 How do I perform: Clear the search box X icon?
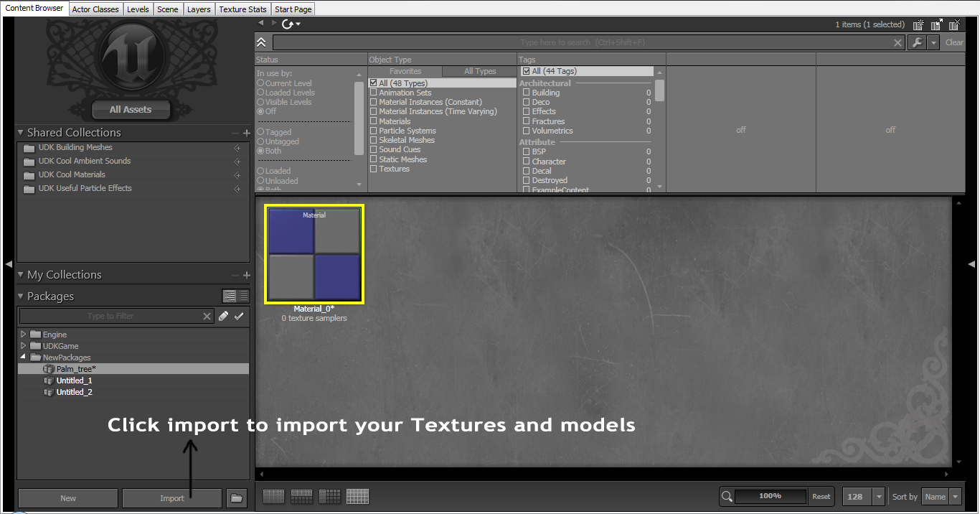pyautogui.click(x=897, y=43)
